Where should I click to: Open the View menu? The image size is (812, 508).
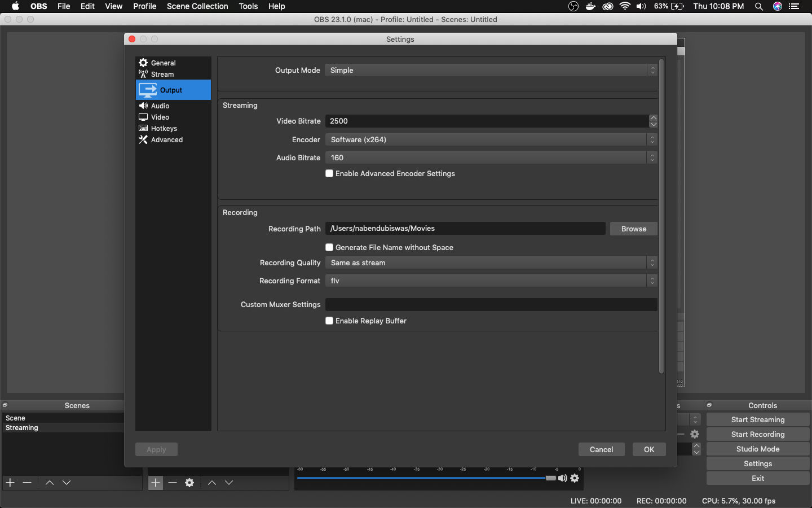point(113,6)
